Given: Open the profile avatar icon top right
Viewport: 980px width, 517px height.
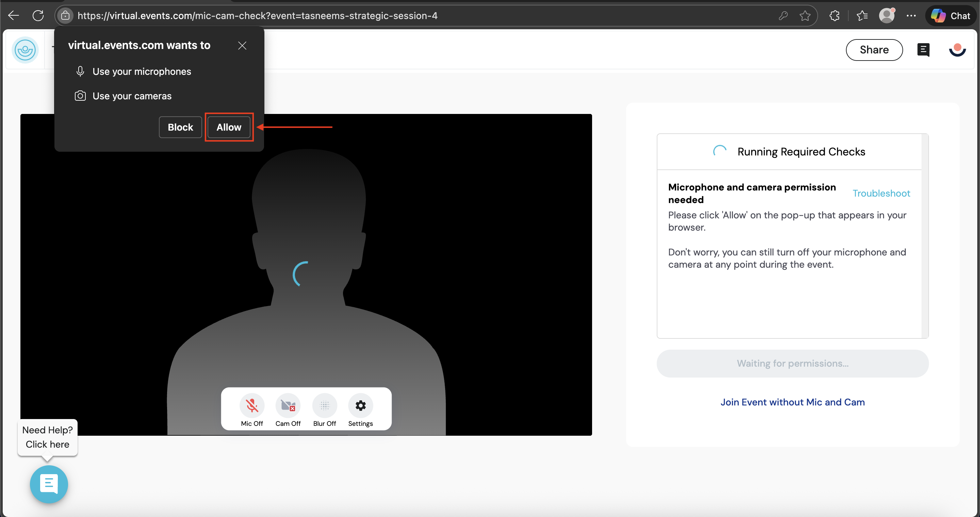Looking at the screenshot, I should click(x=957, y=50).
